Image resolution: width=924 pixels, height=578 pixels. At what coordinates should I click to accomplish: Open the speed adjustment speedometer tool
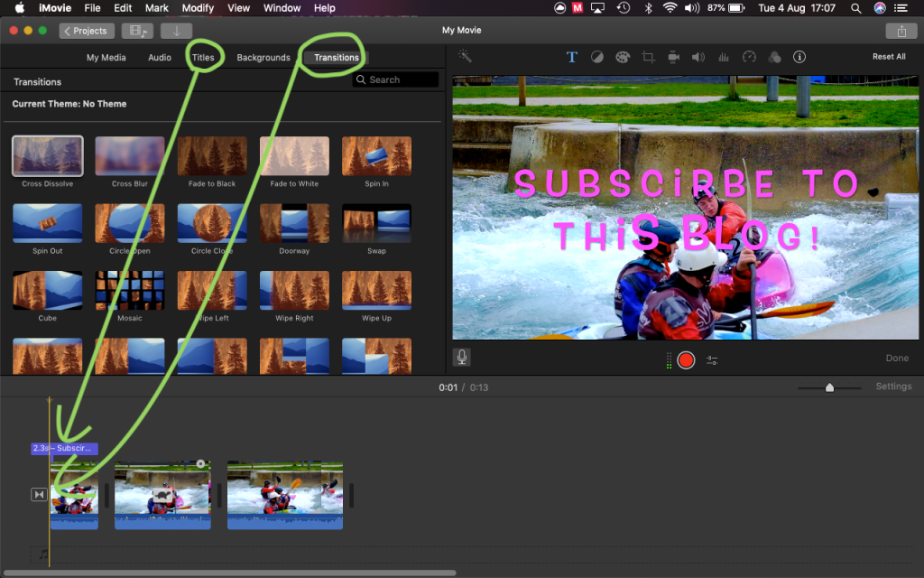coord(748,57)
